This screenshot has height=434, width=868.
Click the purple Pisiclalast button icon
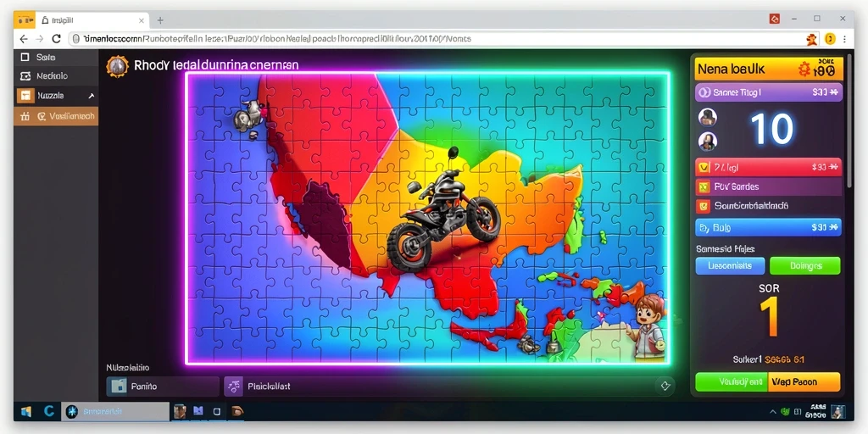click(234, 387)
